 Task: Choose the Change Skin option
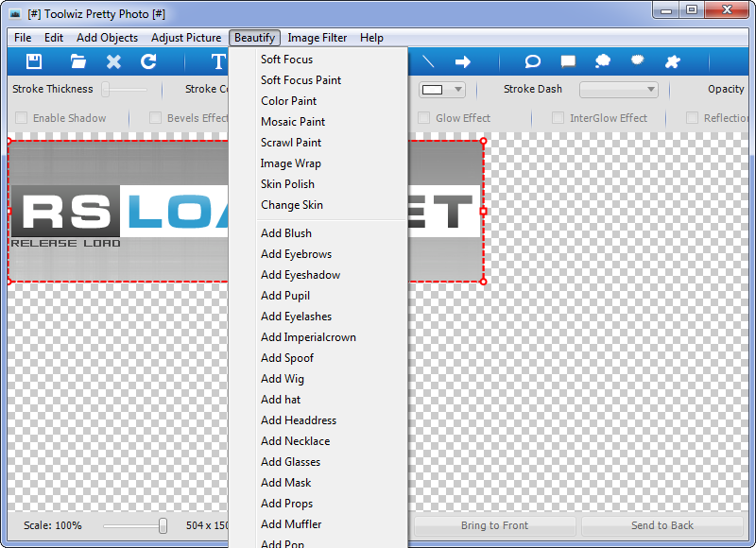(x=318, y=205)
